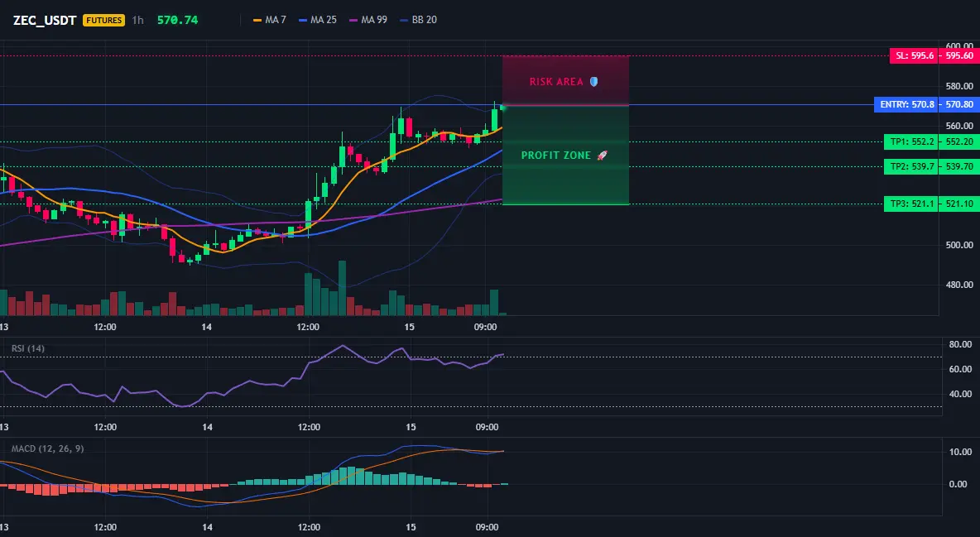Click the RSI (14) indicator label
Screen dimensions: 980x537
pyautogui.click(x=28, y=348)
